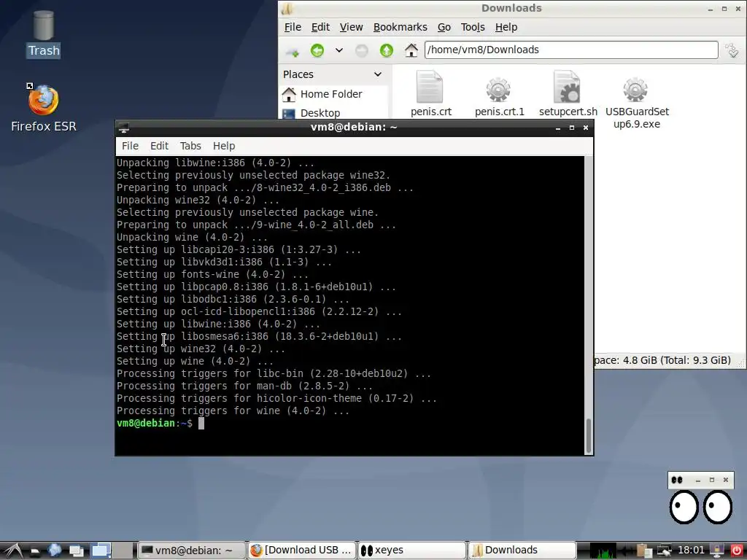Click the xeyes window title icon

click(x=677, y=480)
